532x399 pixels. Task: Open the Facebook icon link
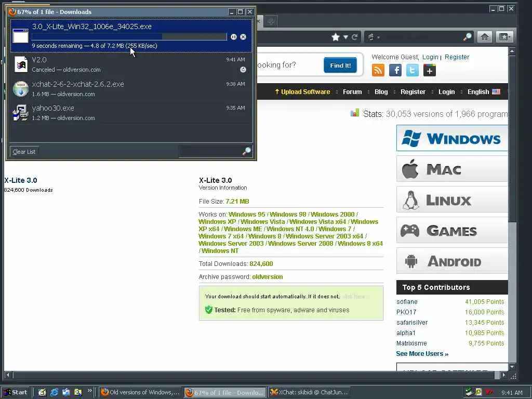point(395,70)
